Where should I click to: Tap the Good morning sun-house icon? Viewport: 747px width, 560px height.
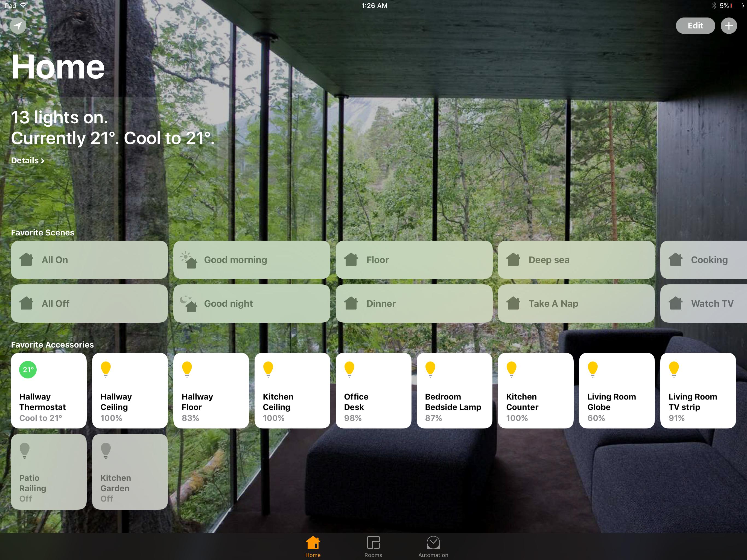[188, 260]
